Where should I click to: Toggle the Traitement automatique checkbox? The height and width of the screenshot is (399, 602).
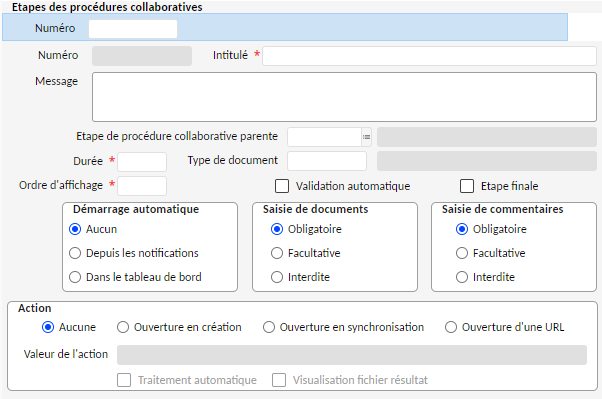124,380
